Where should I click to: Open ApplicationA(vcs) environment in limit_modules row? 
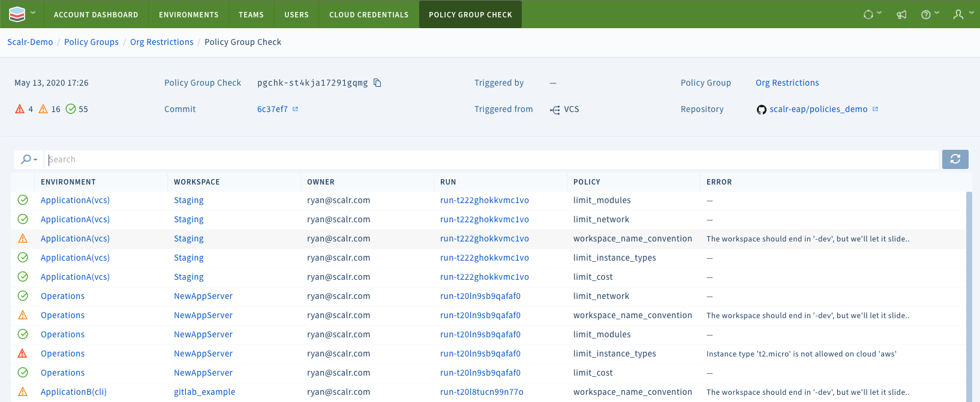click(x=75, y=200)
